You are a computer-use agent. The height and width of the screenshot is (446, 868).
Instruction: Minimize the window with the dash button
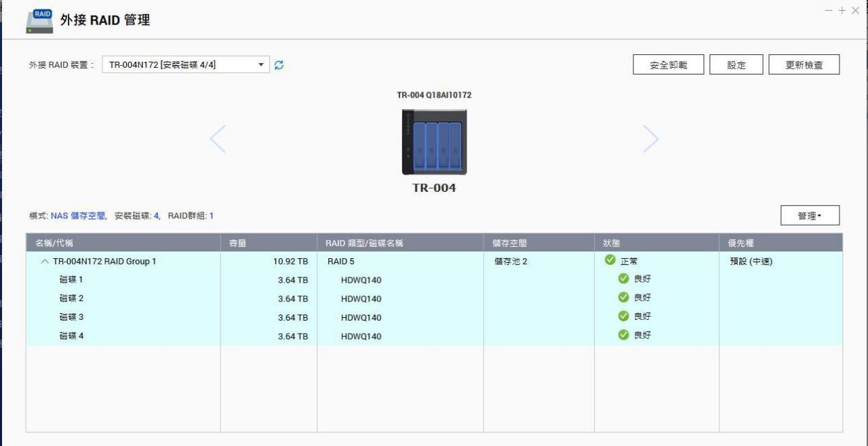(x=829, y=10)
